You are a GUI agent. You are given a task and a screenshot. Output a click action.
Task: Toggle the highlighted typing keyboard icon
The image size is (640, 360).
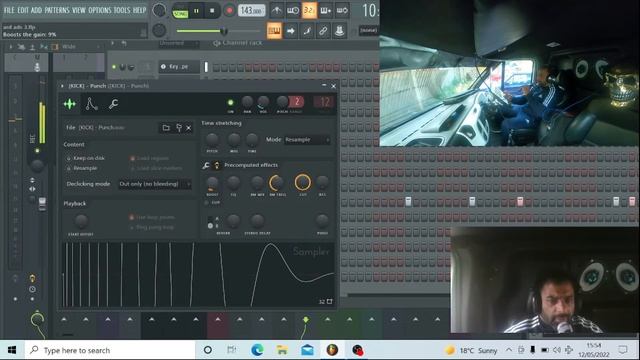274,31
